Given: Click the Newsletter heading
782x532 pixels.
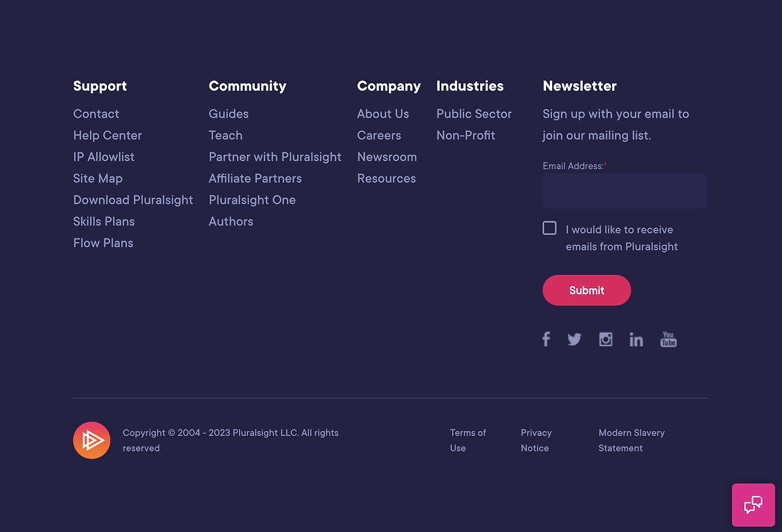Looking at the screenshot, I should (580, 86).
